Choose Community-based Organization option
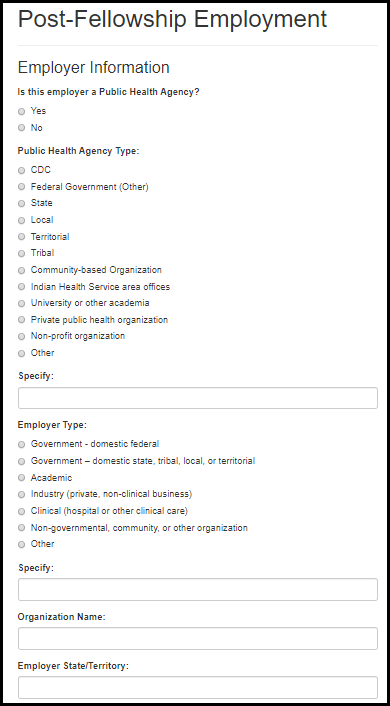 [21, 270]
